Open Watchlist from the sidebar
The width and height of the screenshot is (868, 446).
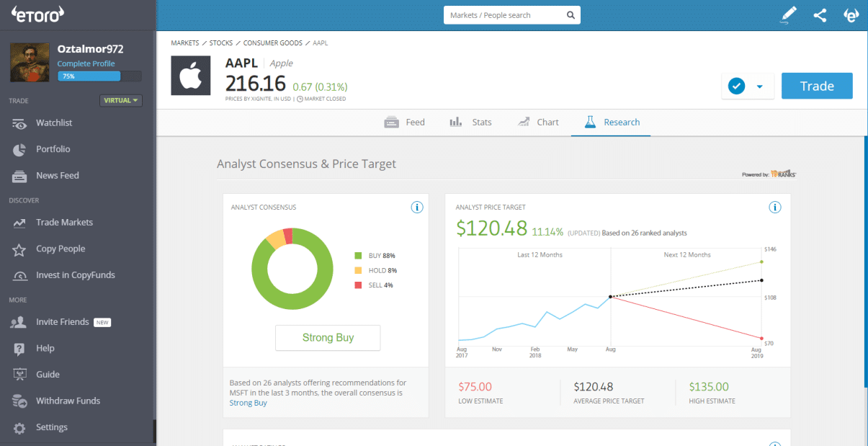pos(54,122)
